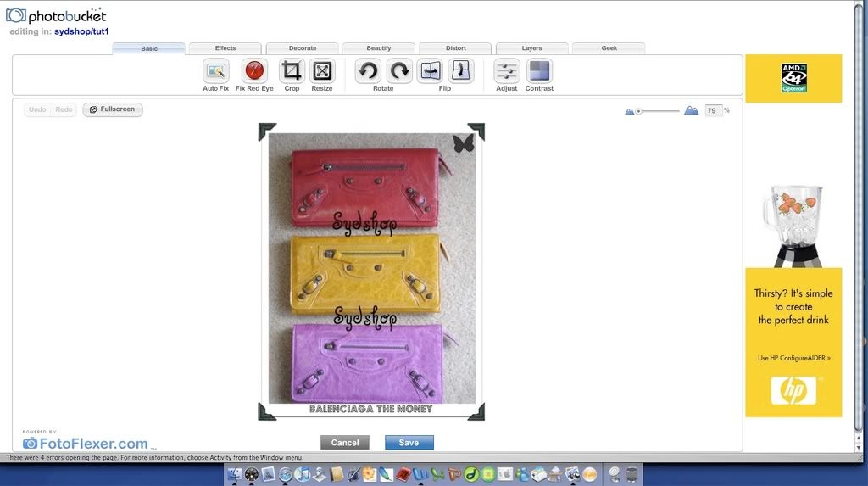Launch Safari from the dock
The image size is (868, 486).
(285, 474)
